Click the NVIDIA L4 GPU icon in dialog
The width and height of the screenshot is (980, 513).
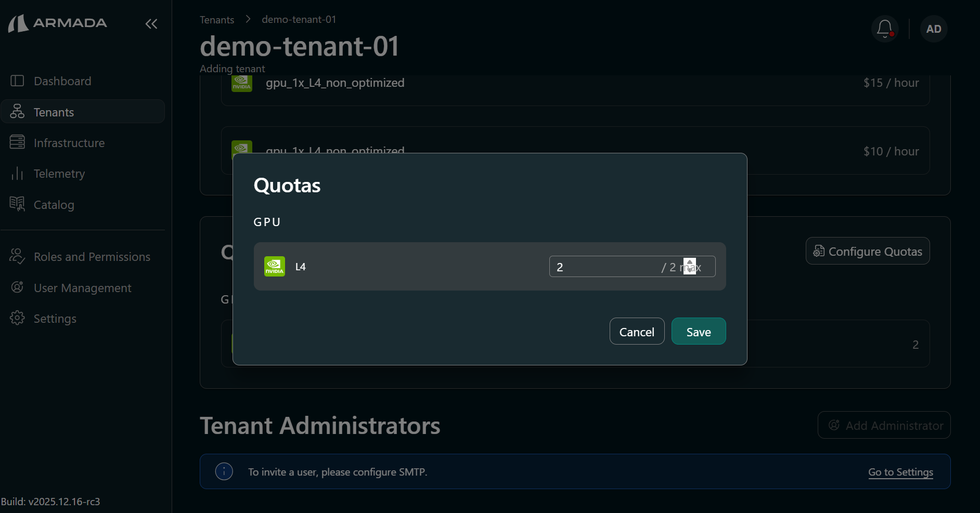point(274,266)
